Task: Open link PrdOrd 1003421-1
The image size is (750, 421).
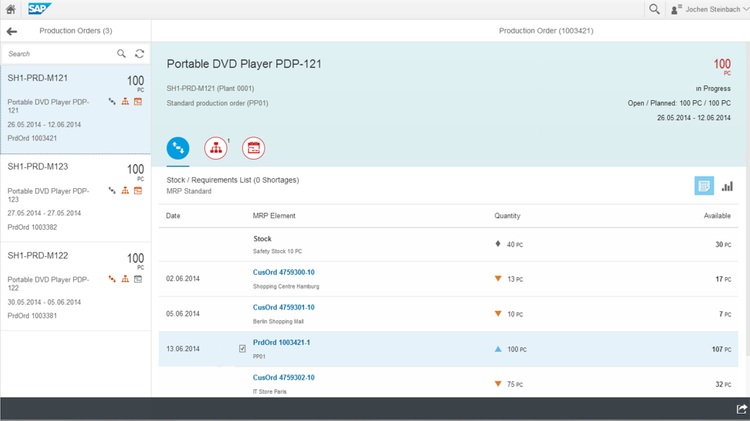Action: point(281,343)
